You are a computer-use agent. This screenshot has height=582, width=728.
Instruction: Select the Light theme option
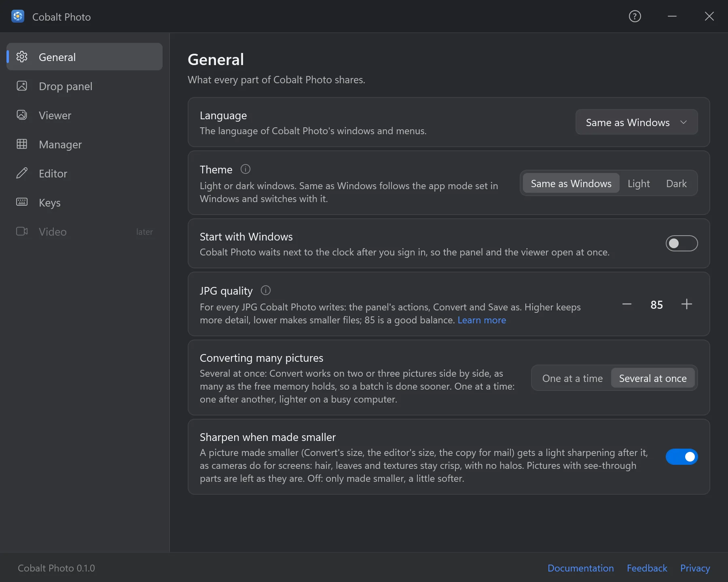tap(639, 183)
